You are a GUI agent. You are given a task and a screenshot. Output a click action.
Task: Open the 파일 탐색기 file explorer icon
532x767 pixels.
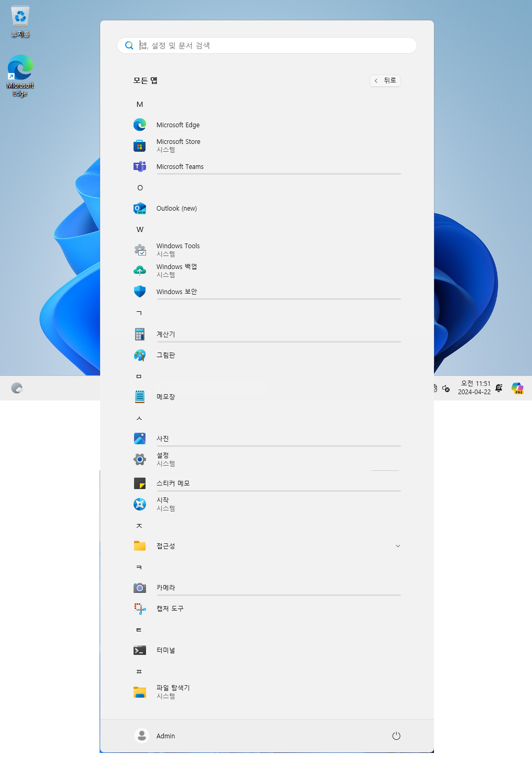pyautogui.click(x=140, y=692)
